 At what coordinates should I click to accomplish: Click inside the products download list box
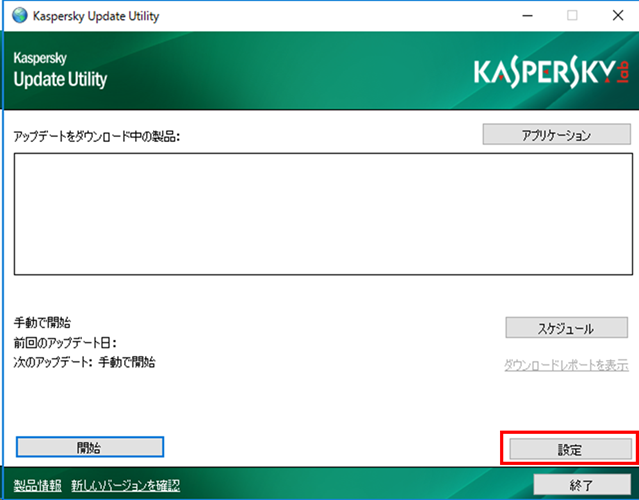pos(323,214)
